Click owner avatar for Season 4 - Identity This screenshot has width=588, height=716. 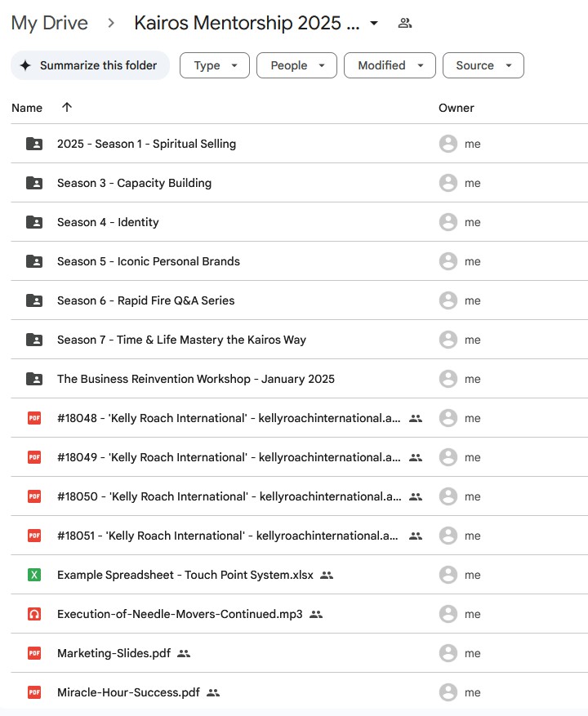tap(448, 222)
